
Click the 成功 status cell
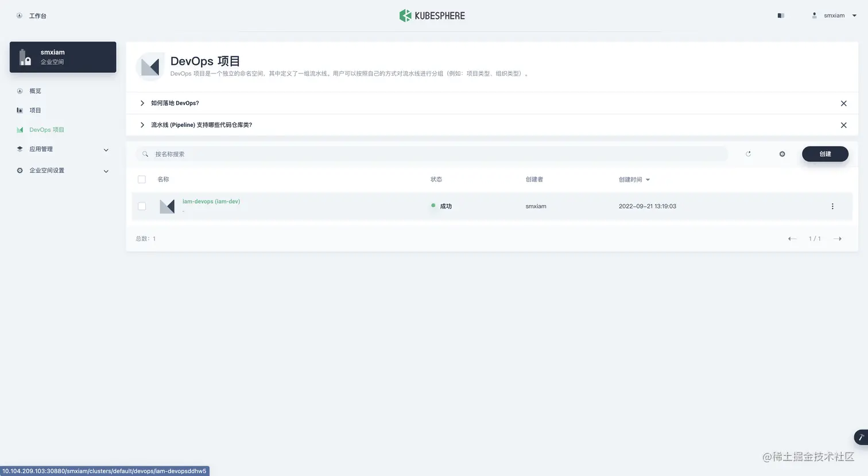[441, 206]
